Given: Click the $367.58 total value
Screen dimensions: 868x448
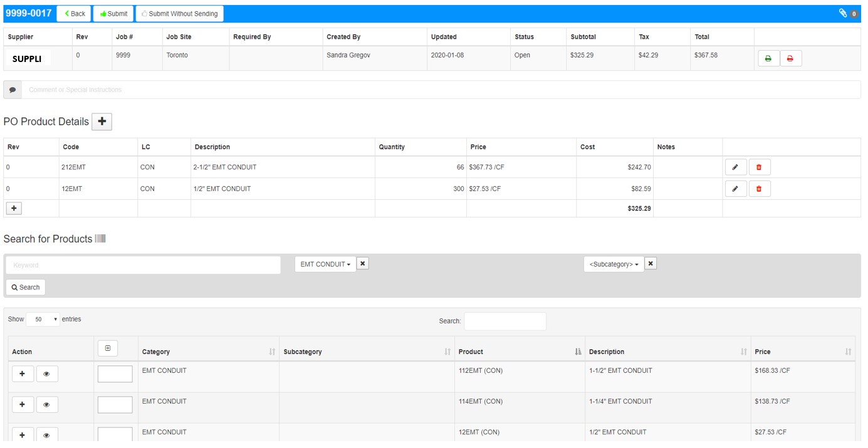Looking at the screenshot, I should click(x=706, y=55).
